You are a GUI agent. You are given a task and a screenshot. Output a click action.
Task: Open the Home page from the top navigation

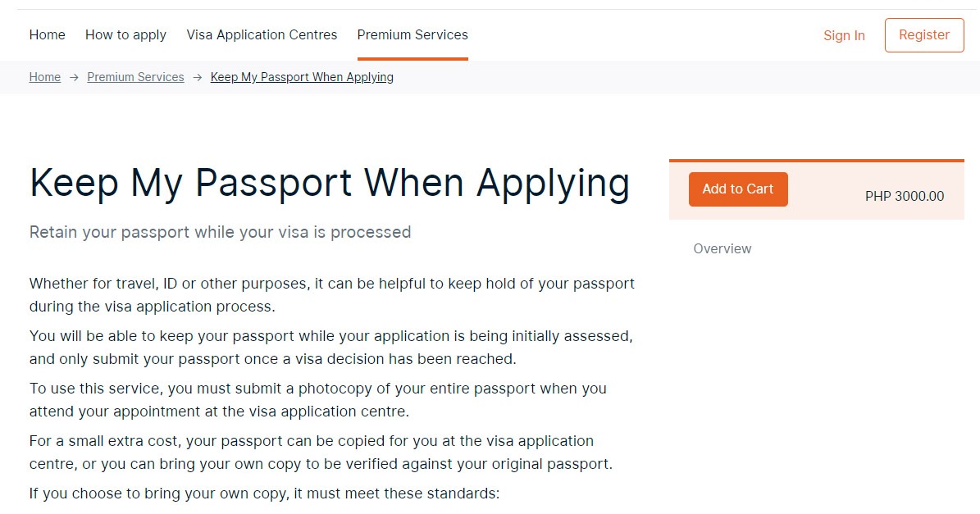click(47, 34)
